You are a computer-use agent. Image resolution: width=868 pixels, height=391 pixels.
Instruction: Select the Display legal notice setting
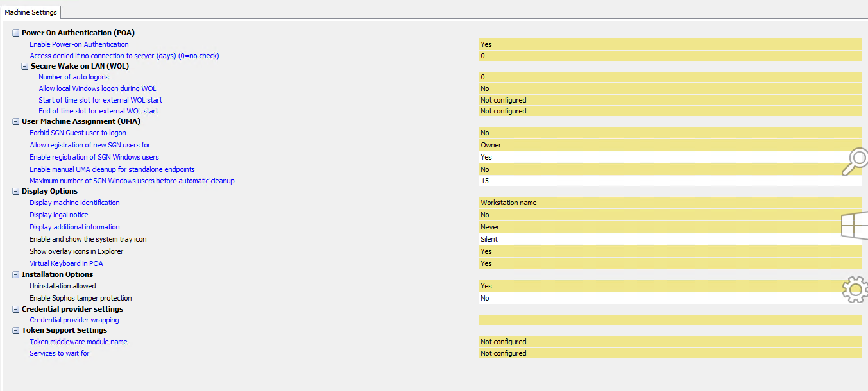click(x=59, y=215)
